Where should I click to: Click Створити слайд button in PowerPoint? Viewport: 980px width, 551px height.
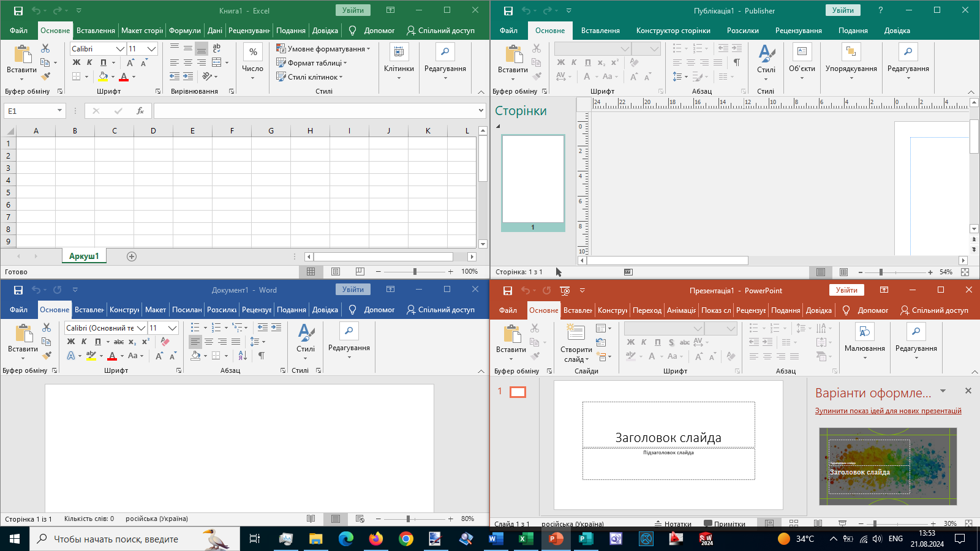point(576,343)
